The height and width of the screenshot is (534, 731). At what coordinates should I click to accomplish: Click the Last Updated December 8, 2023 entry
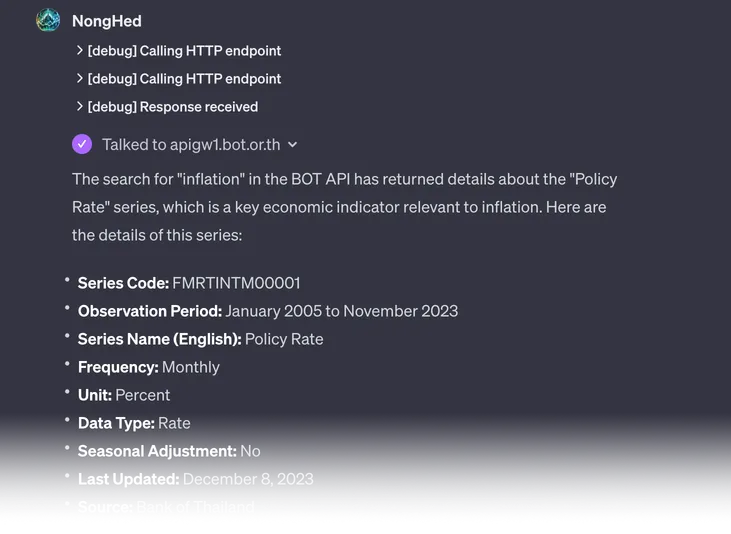coord(195,479)
